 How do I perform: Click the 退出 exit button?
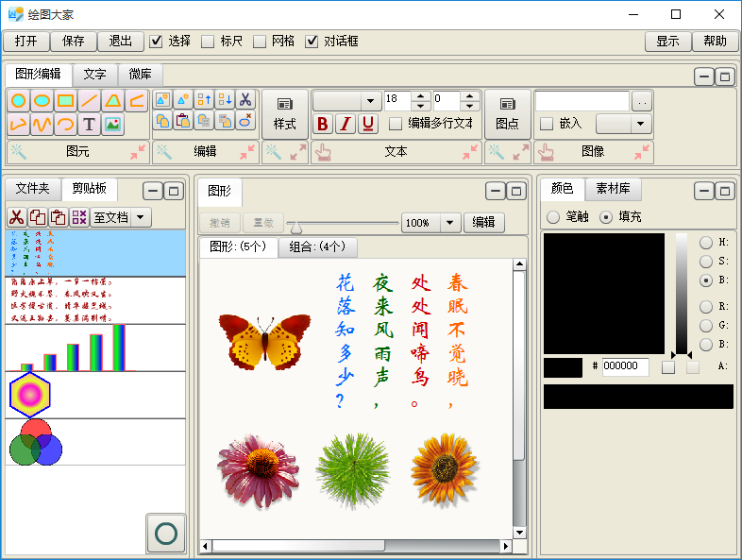click(121, 42)
